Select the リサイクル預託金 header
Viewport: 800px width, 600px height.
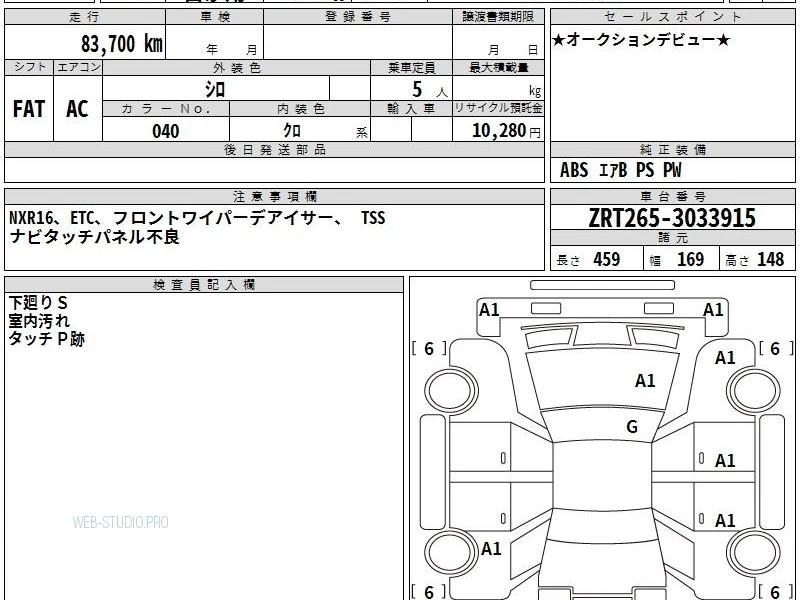click(x=498, y=108)
